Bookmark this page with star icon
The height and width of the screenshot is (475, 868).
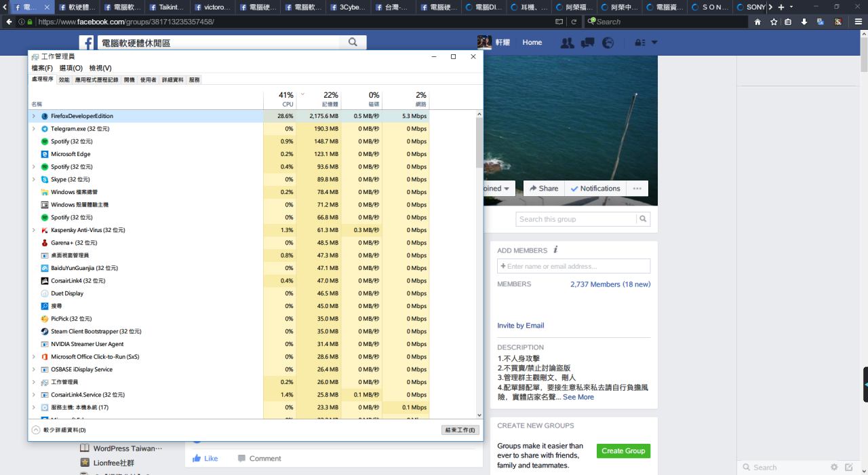(x=774, y=22)
